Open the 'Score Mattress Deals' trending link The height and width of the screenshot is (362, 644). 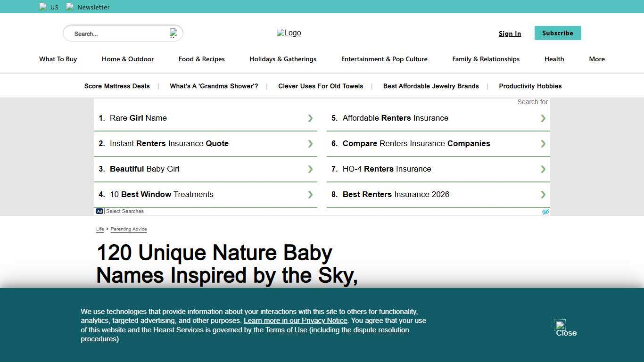click(x=116, y=86)
